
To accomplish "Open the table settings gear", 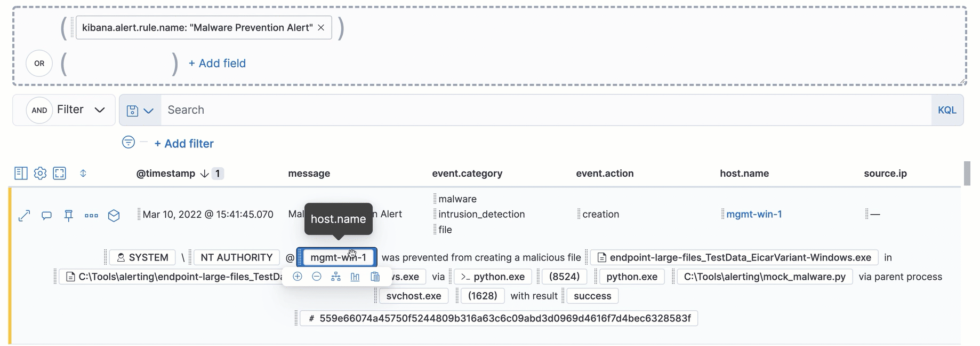I will [40, 174].
